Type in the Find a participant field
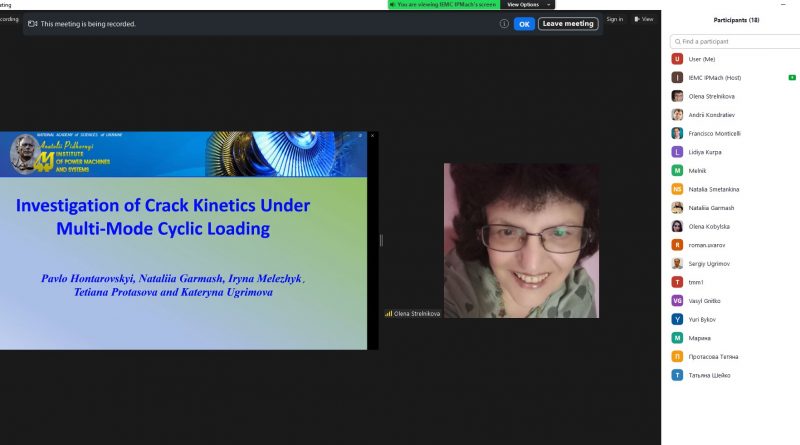 (x=735, y=42)
